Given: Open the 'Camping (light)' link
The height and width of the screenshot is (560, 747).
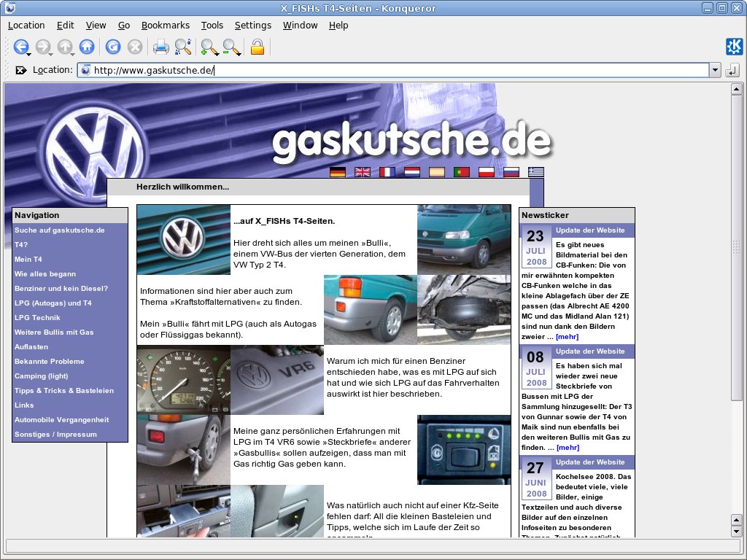Looking at the screenshot, I should pyautogui.click(x=41, y=376).
